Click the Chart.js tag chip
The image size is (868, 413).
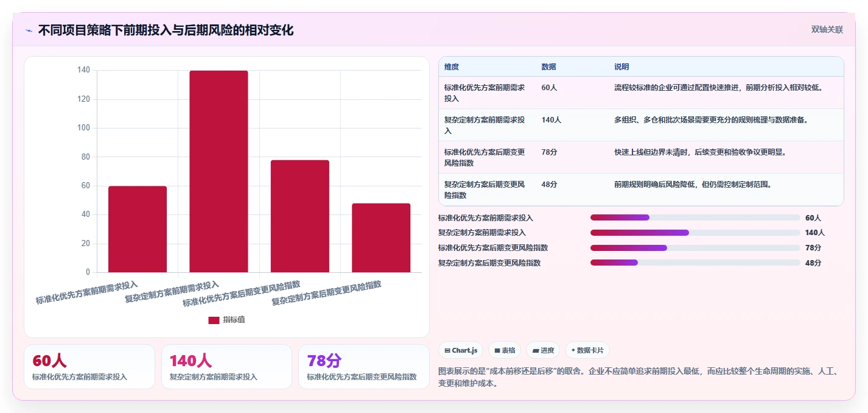461,350
